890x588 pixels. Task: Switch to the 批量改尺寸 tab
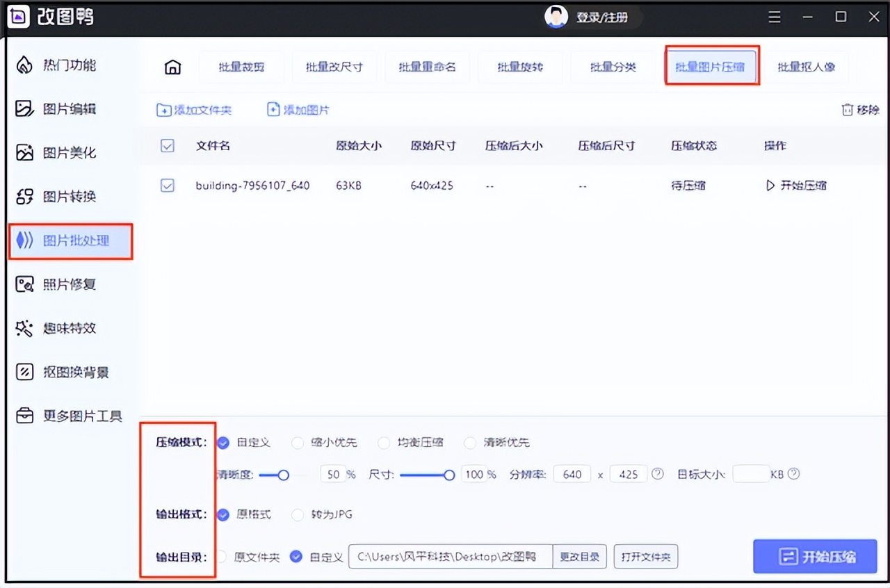pos(334,66)
